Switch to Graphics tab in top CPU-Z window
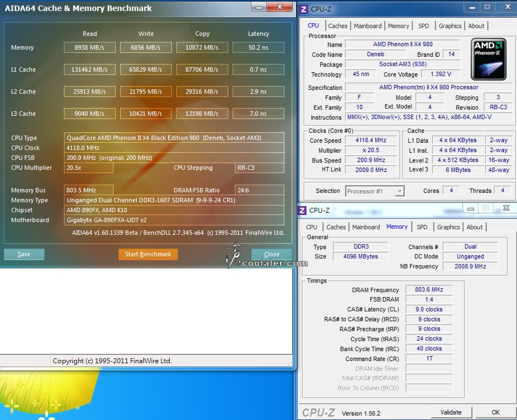The width and height of the screenshot is (517, 420). pyautogui.click(x=450, y=26)
